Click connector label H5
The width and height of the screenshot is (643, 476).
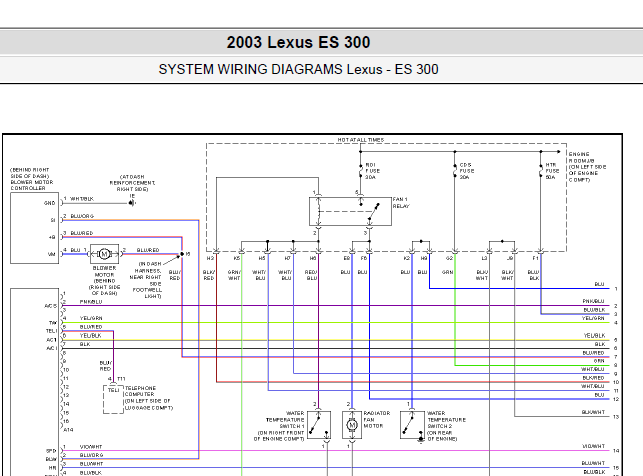pyautogui.click(x=262, y=258)
